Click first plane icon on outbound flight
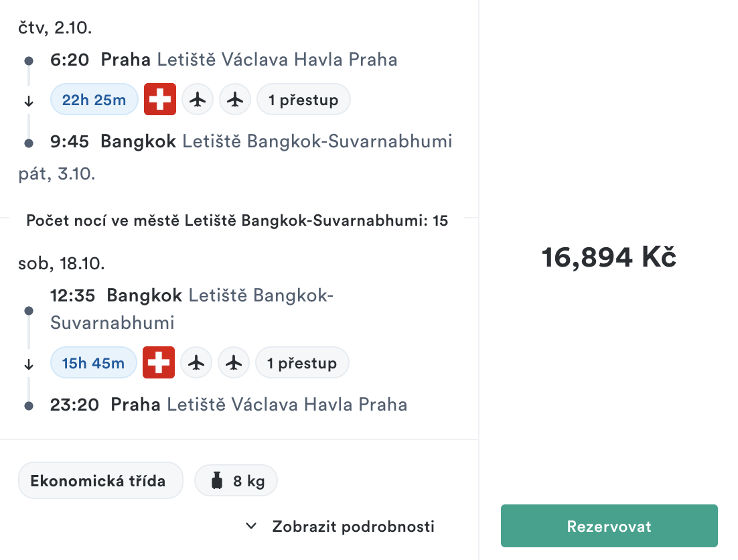The width and height of the screenshot is (738, 560). pyautogui.click(x=198, y=99)
